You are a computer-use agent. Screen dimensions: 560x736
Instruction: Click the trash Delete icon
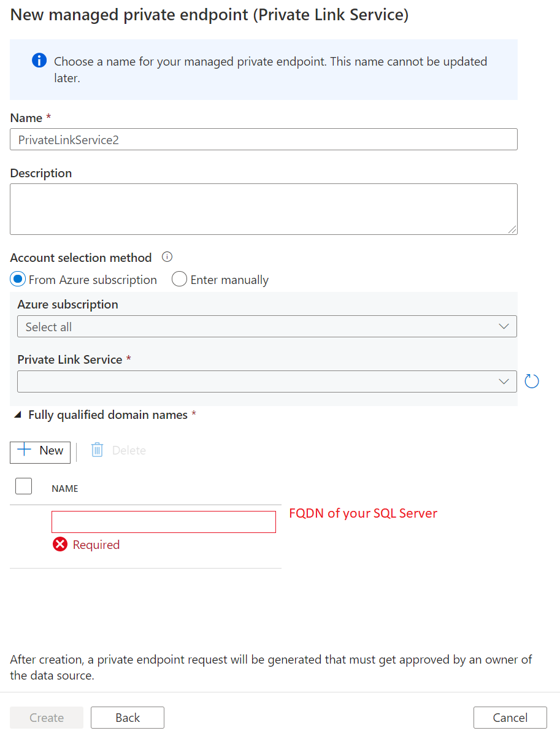(97, 450)
